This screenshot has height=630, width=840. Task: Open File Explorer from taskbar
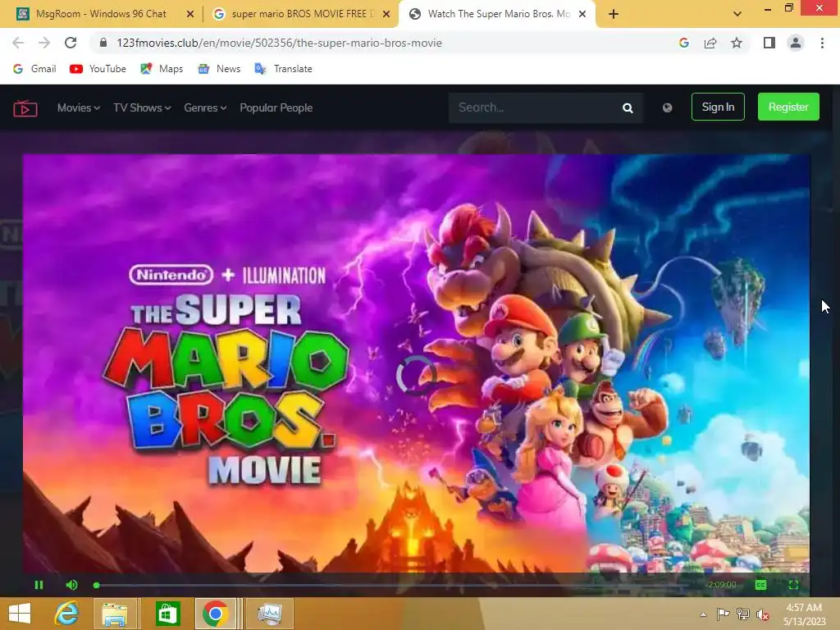coord(116,614)
